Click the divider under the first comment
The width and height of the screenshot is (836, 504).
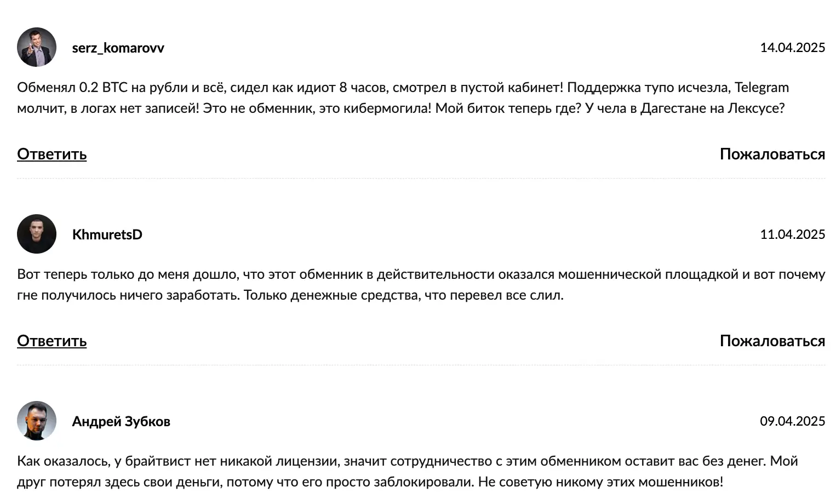(418, 177)
